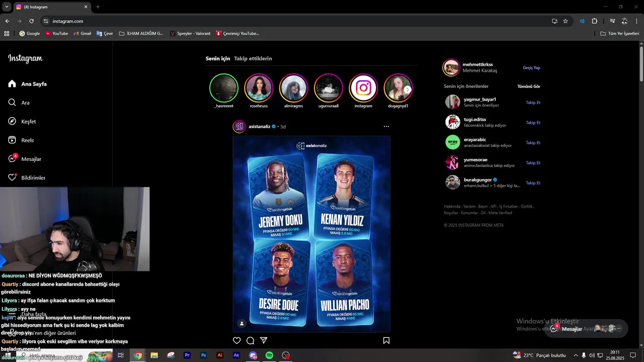Open floating Mesajlar chat widget

(x=586, y=329)
